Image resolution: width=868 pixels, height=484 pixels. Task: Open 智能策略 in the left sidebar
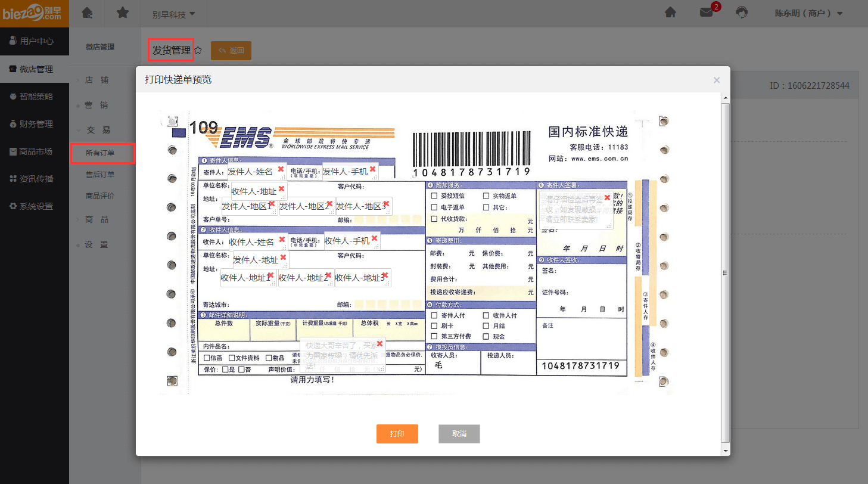pyautogui.click(x=35, y=97)
